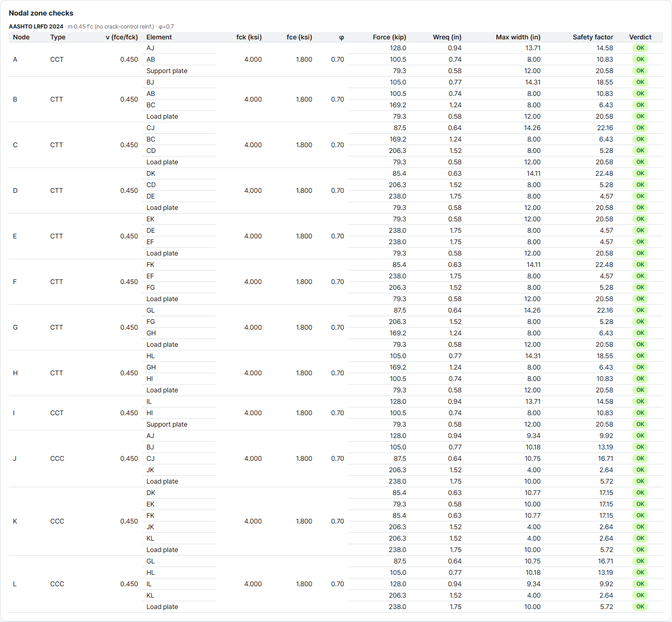This screenshot has width=672, height=622.
Task: Select the "v (fce/fck)" column header
Action: (122, 37)
